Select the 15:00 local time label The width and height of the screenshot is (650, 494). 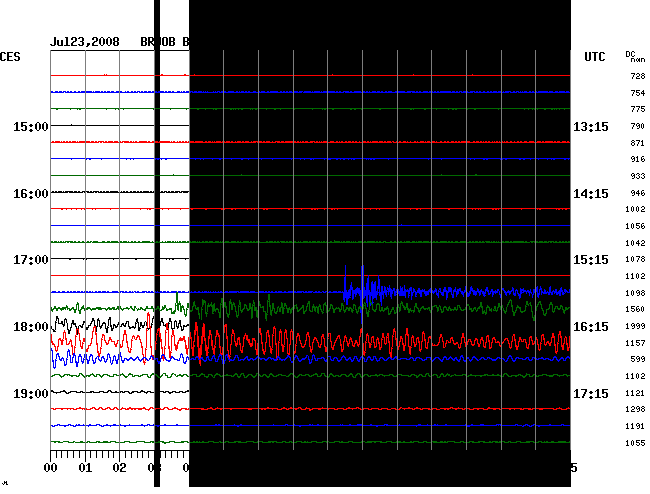coord(31,126)
